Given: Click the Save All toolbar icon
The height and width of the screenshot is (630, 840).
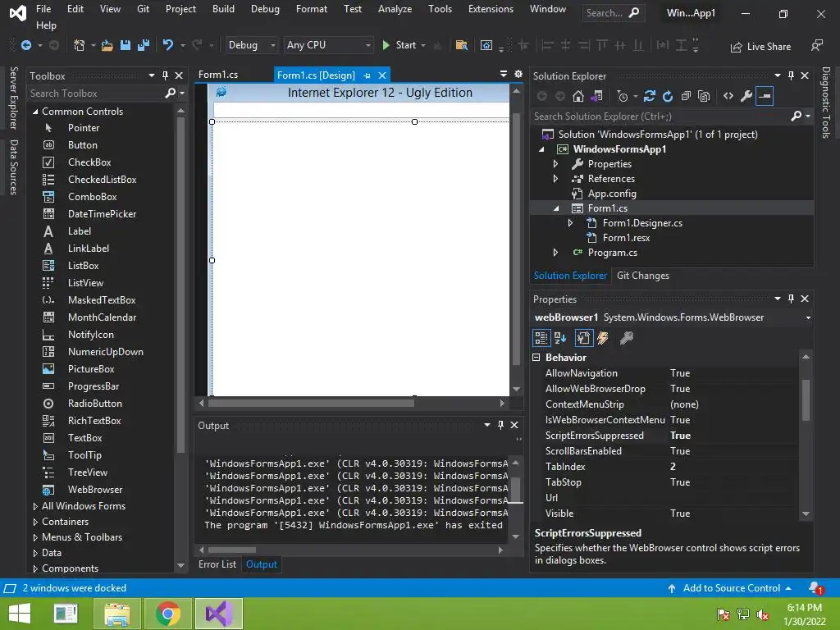Looking at the screenshot, I should (143, 46).
